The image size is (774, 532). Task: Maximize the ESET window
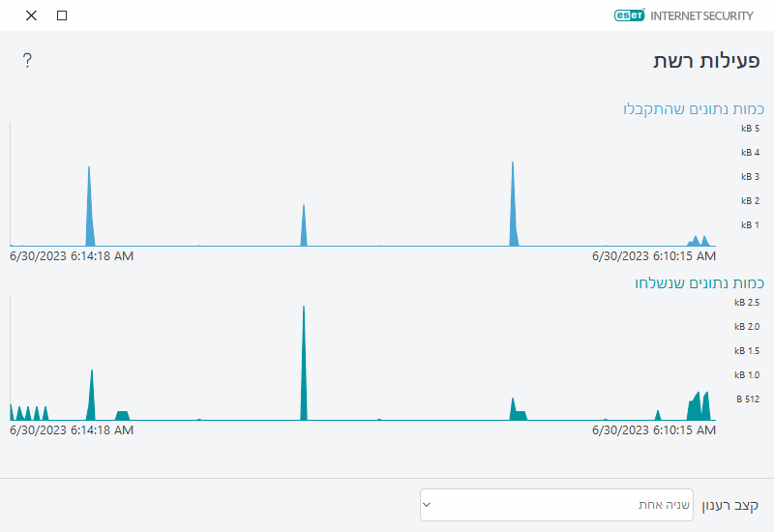click(62, 15)
